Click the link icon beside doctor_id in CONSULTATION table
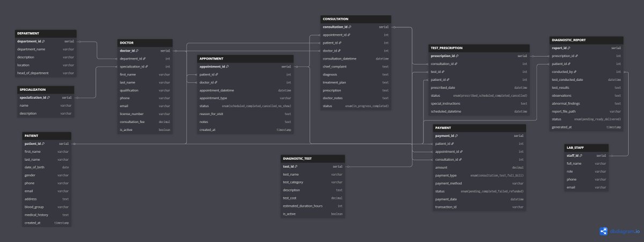 (338, 51)
